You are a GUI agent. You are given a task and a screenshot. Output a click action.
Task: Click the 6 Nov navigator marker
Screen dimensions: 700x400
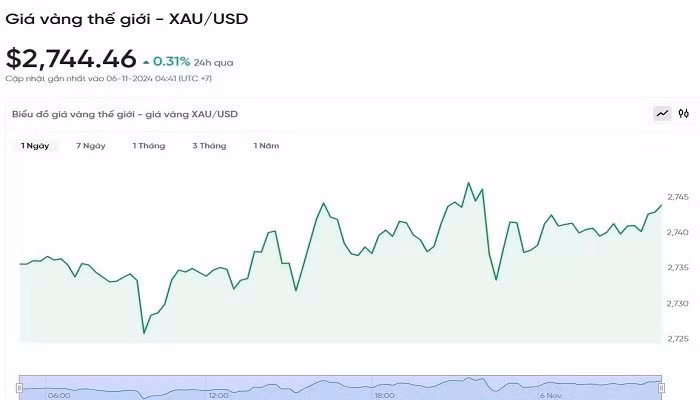[x=551, y=395]
